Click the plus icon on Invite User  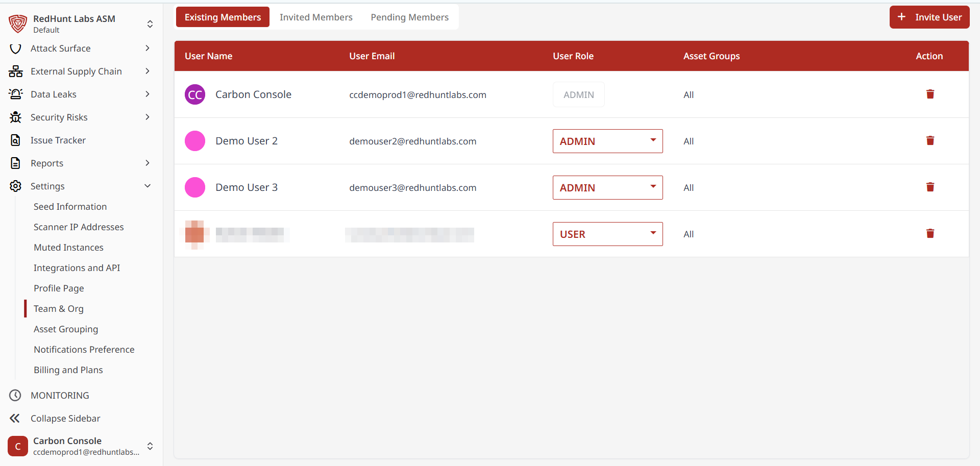(902, 17)
